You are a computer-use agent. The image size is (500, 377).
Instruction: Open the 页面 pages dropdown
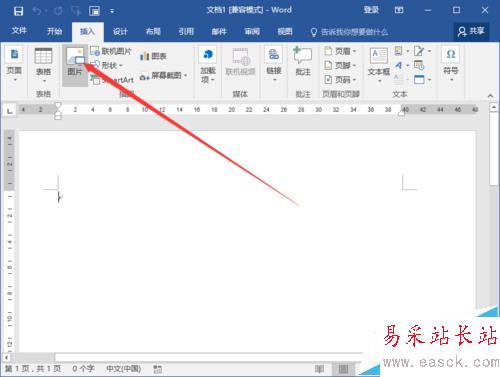14,65
